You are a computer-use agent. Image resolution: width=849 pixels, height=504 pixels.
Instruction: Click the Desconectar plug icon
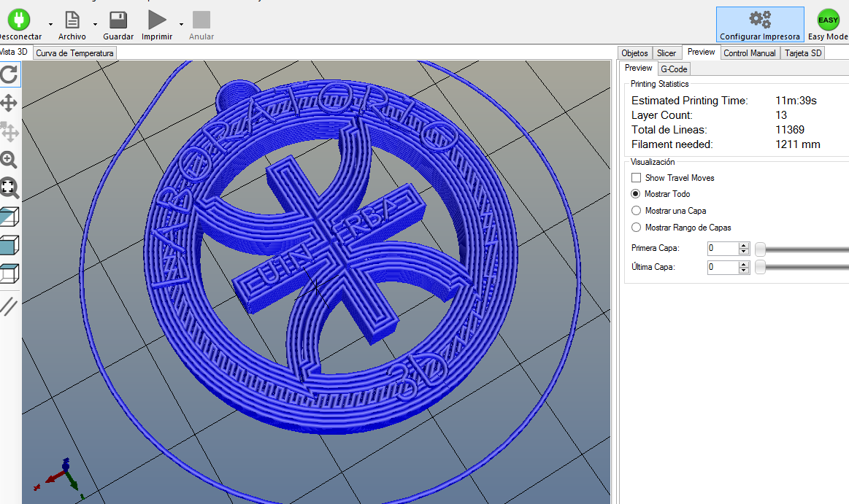18,20
